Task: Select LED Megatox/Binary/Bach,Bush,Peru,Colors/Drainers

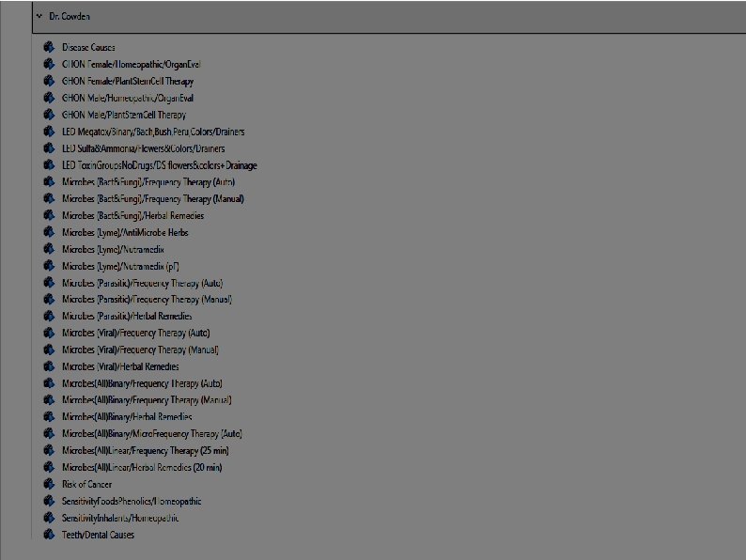Action: pyautogui.click(x=153, y=132)
